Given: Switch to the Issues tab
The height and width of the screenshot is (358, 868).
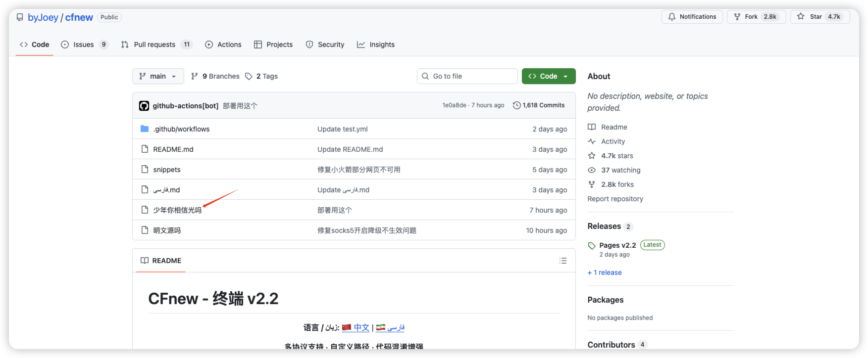Looking at the screenshot, I should point(83,45).
